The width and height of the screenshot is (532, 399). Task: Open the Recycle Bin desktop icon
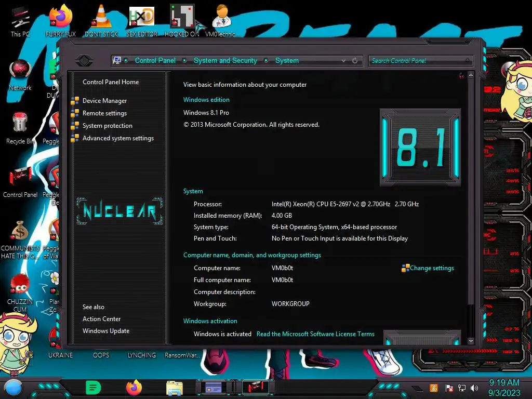(20, 128)
